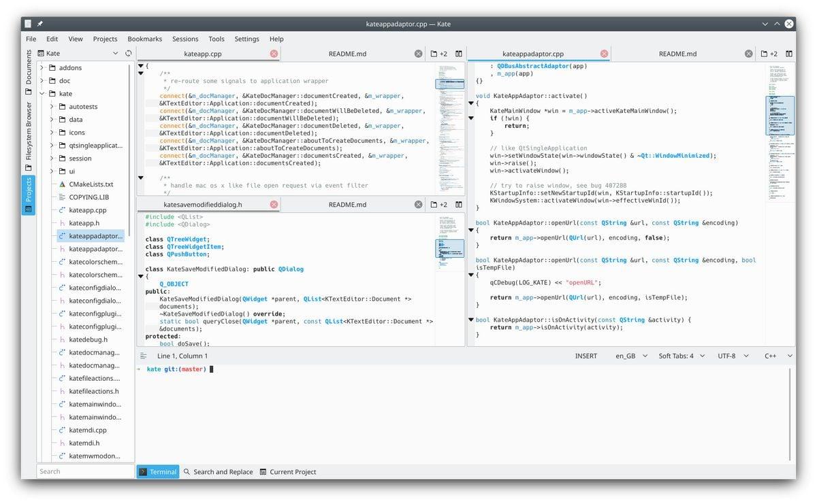Click the kateappadaptor.cpp editor minimap scrollbar
The height and width of the screenshot is (504, 817).
(780, 204)
